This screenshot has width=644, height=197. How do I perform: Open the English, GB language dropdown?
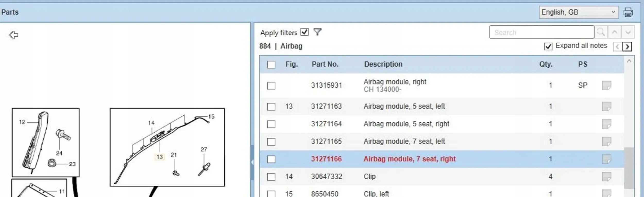(578, 12)
